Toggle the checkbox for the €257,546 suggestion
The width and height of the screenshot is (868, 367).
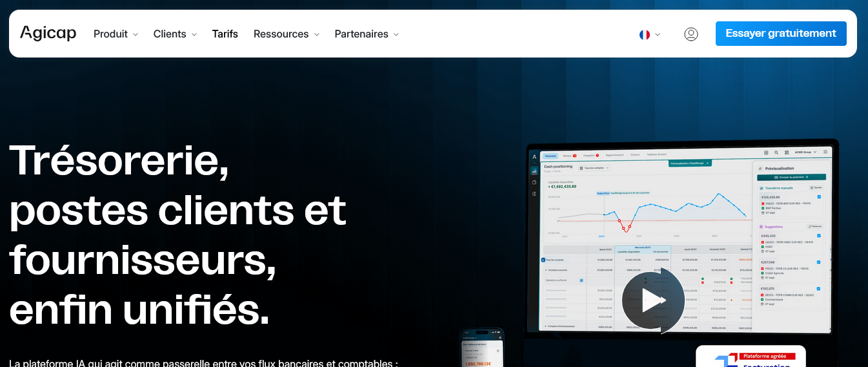point(819,262)
